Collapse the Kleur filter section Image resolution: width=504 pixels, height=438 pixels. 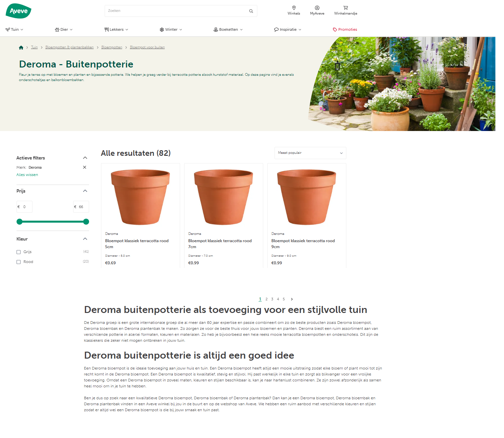pyautogui.click(x=85, y=239)
